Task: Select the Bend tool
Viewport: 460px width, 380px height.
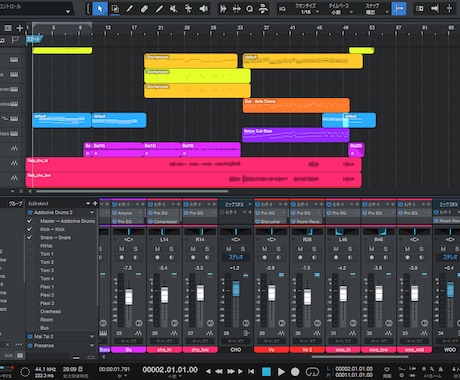Action: [x=188, y=9]
